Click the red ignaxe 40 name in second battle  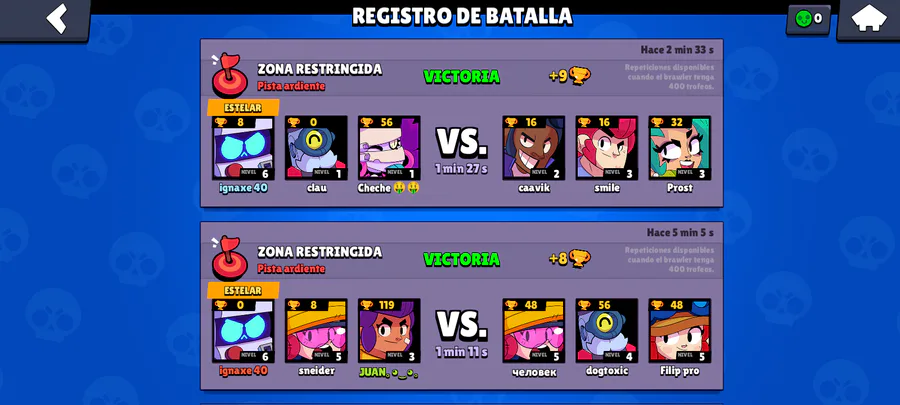[x=243, y=371]
